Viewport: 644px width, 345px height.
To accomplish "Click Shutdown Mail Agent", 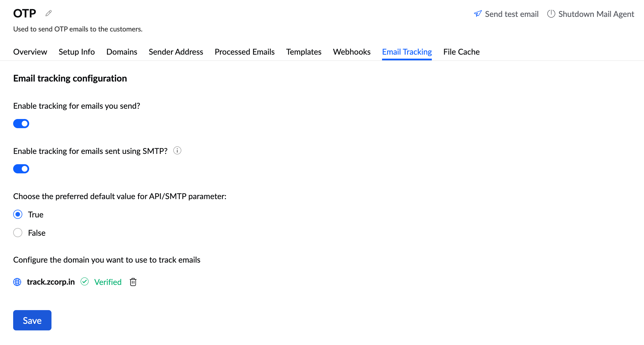I will 596,13.
